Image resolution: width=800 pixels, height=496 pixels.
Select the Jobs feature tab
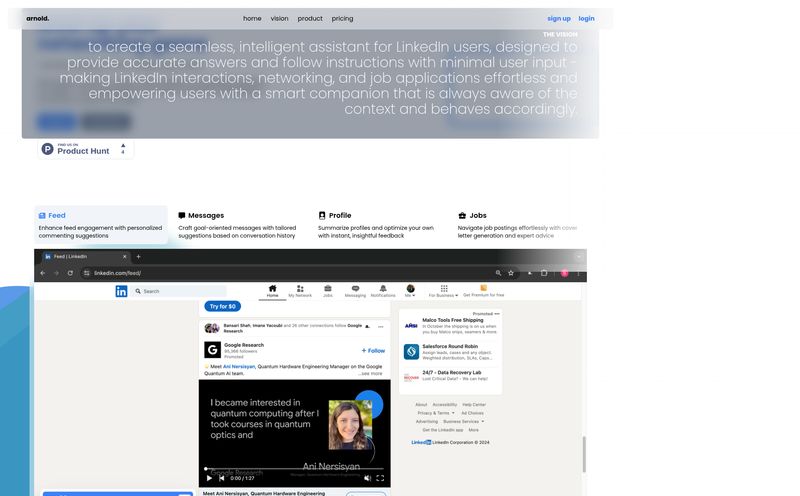(519, 225)
